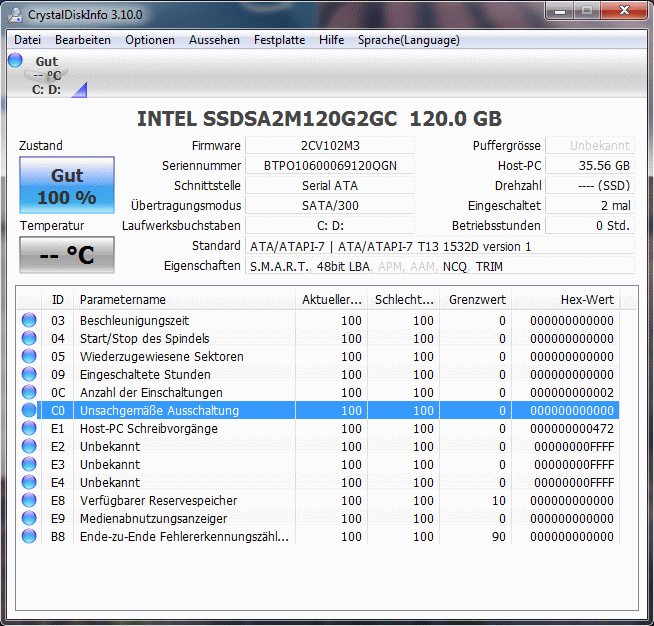Select the Verfügbarer Reservespeicher row

tap(318, 500)
